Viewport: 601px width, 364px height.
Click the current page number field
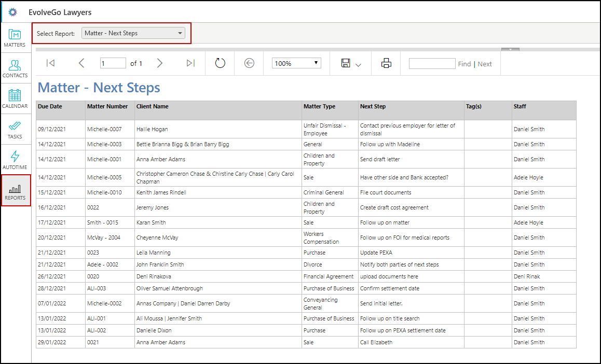coord(113,63)
